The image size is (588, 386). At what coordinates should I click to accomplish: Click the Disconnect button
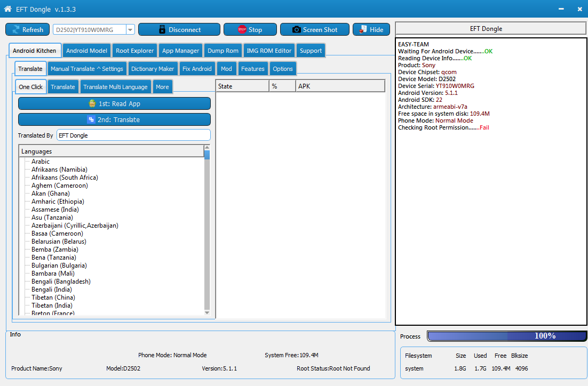click(179, 30)
